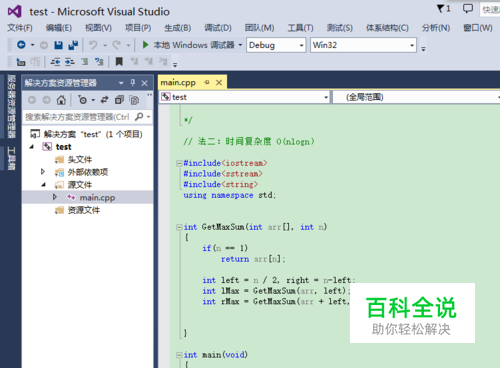This screenshot has height=368, width=500.
Task: Collapse the GetMaxSum function block
Action: tap(179, 227)
